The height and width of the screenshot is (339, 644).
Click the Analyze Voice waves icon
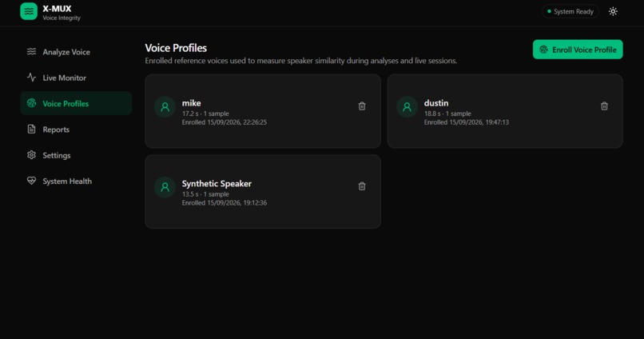point(32,51)
